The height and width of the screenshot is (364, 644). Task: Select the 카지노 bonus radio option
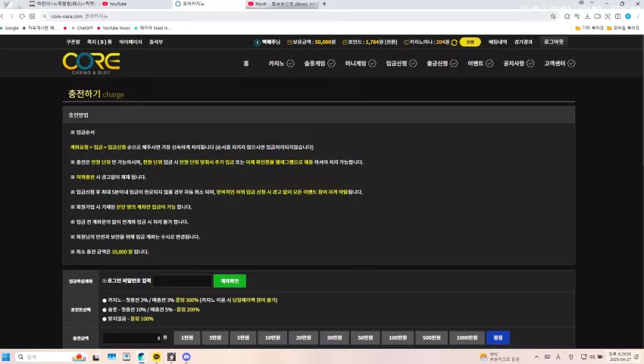coord(105,300)
